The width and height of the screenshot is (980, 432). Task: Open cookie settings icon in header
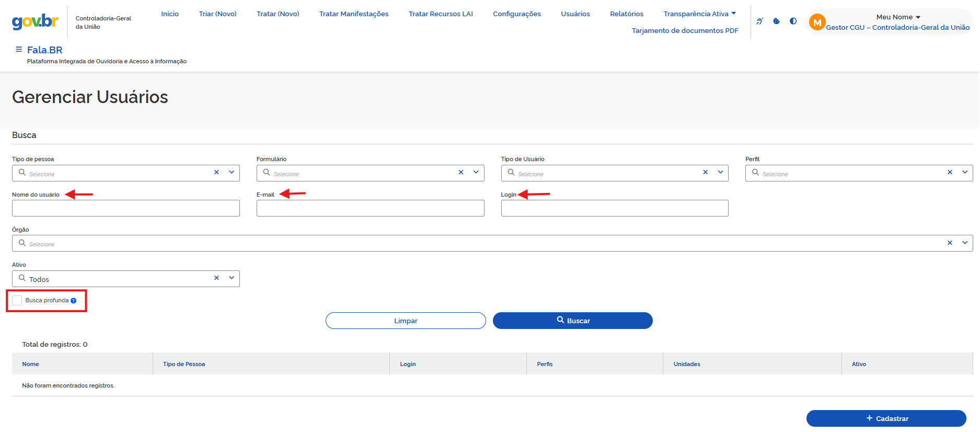(x=776, y=21)
